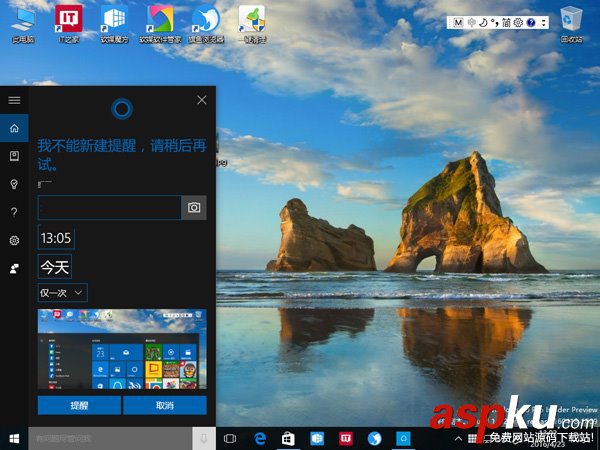Open Cortana help question mark icon
The width and height of the screenshot is (600, 450).
14,212
